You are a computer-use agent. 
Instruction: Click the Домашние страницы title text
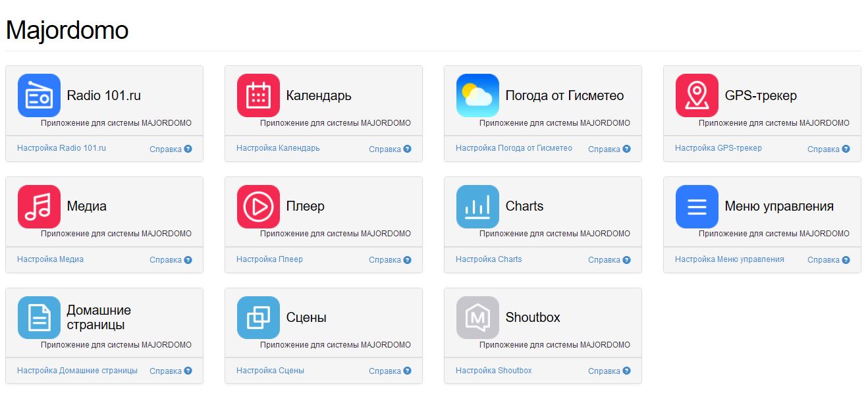(99, 317)
